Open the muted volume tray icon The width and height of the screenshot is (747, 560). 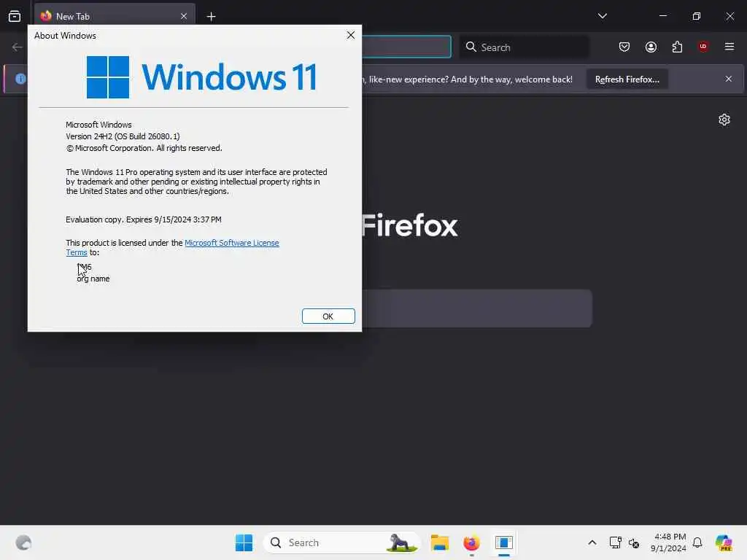click(634, 542)
